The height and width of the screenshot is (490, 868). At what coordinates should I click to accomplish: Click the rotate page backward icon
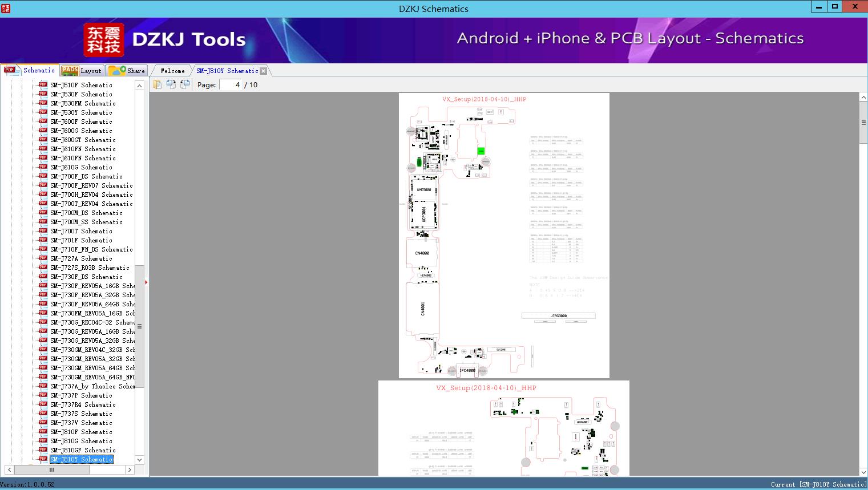(184, 84)
